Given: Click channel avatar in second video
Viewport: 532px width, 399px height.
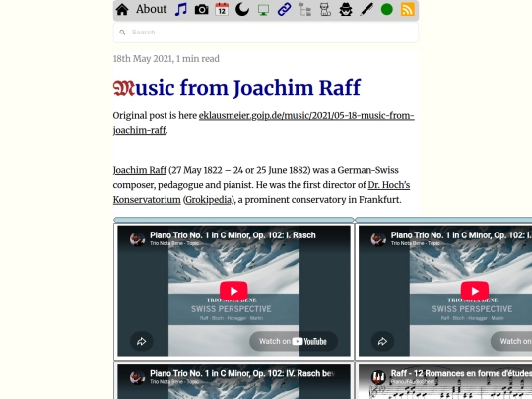Looking at the screenshot, I should coord(378,239).
